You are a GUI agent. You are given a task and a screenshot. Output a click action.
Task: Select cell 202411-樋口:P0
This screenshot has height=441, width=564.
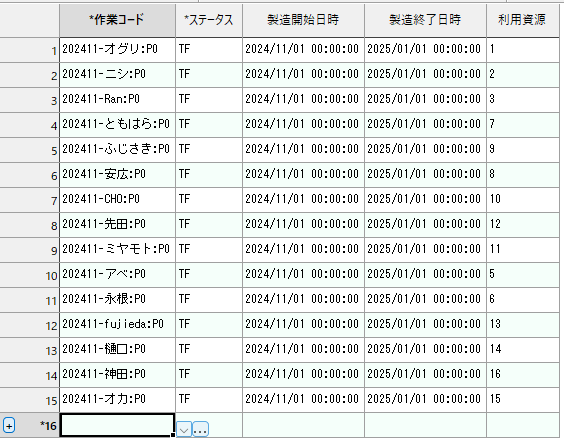(x=117, y=350)
